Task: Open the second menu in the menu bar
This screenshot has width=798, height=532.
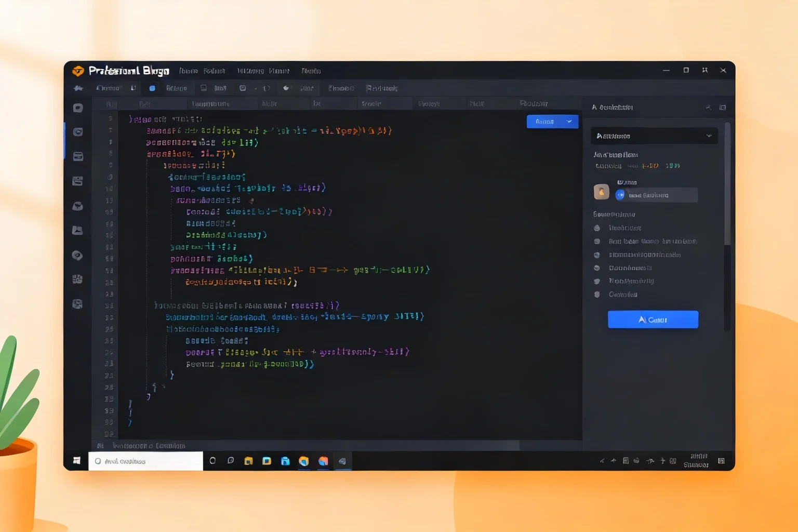Action: click(x=214, y=71)
